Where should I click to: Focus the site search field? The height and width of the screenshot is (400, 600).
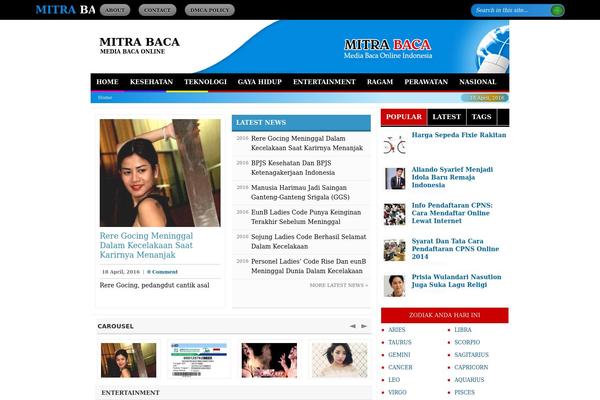[x=512, y=10]
